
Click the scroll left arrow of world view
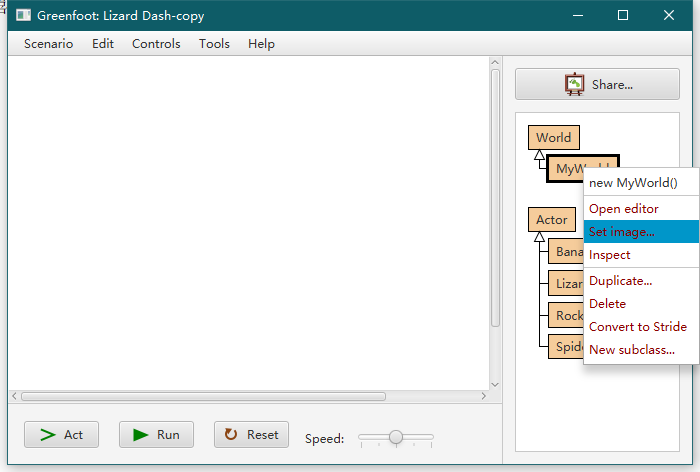tap(14, 396)
